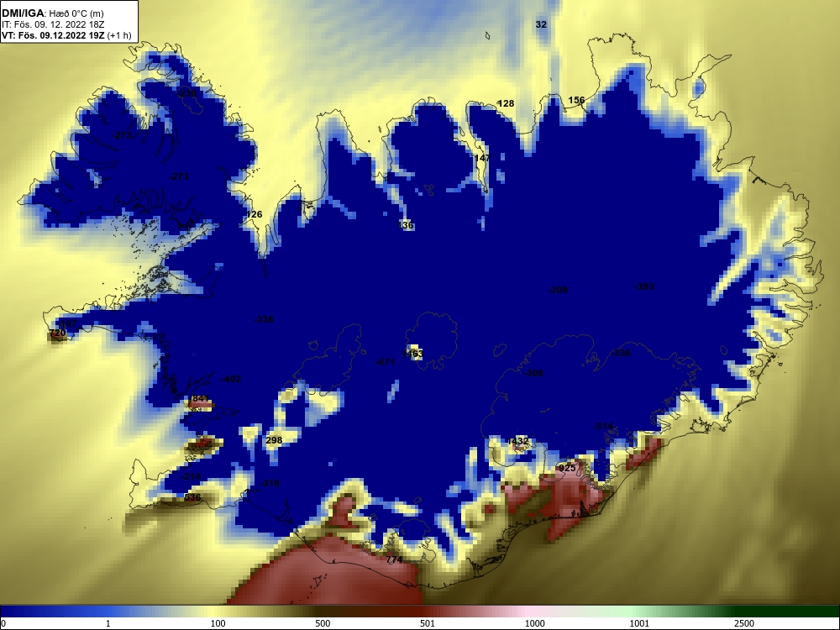Click the map value '841'

click(200, 398)
